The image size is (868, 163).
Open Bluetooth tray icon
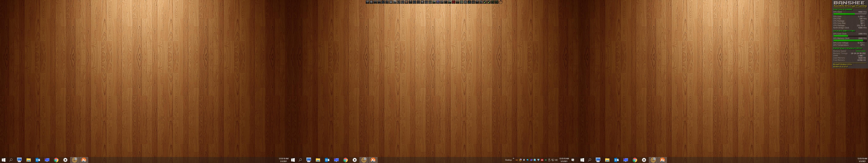(524, 160)
